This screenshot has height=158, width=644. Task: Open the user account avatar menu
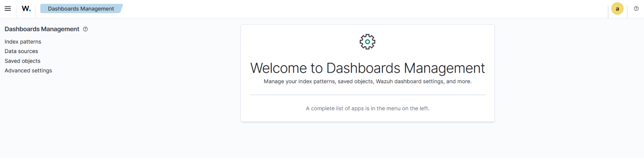tap(617, 9)
